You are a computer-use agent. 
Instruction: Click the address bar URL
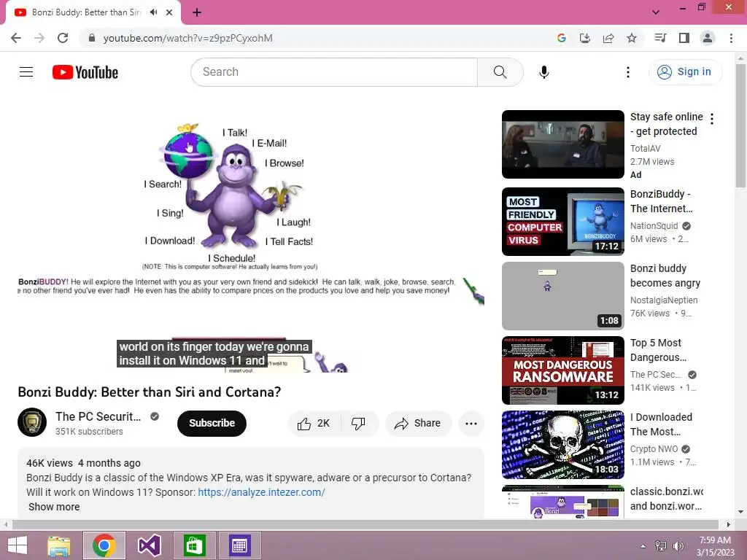click(x=187, y=38)
